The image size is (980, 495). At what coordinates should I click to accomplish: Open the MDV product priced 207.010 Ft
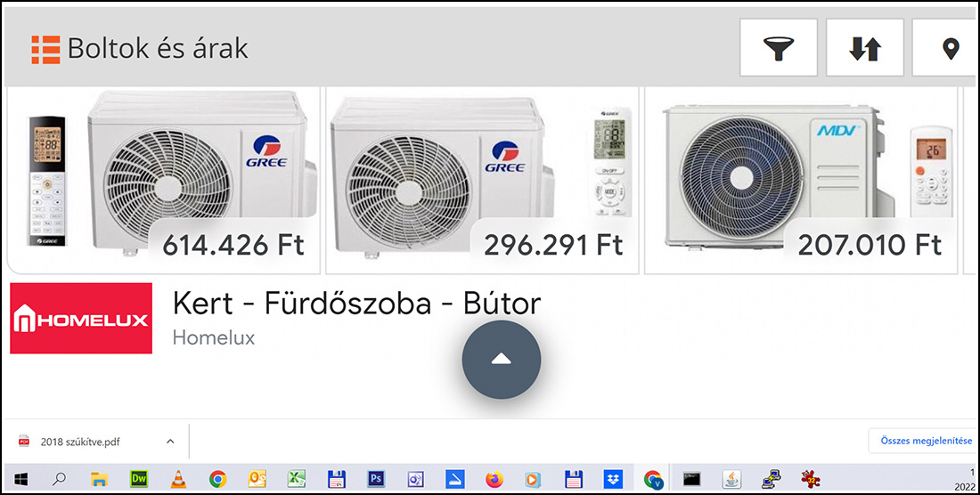801,181
